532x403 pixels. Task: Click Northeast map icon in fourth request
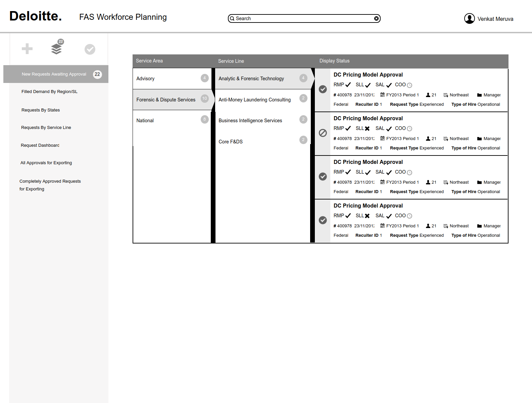pyautogui.click(x=446, y=226)
